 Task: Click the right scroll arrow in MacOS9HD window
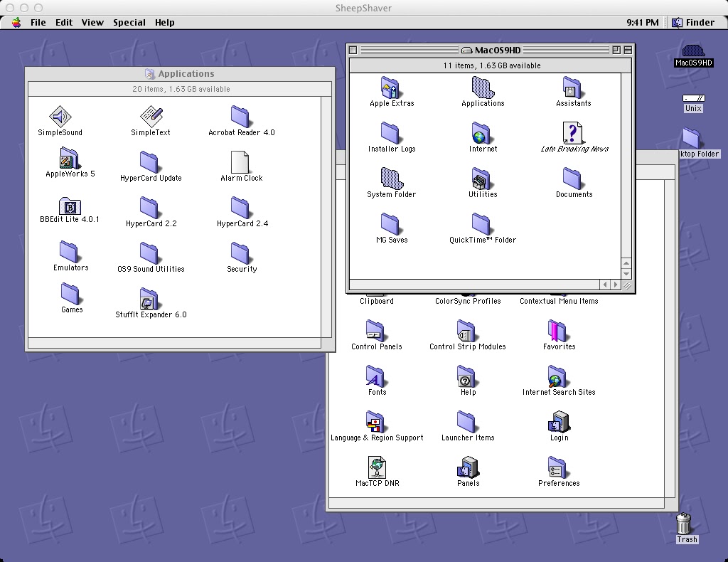coord(616,284)
